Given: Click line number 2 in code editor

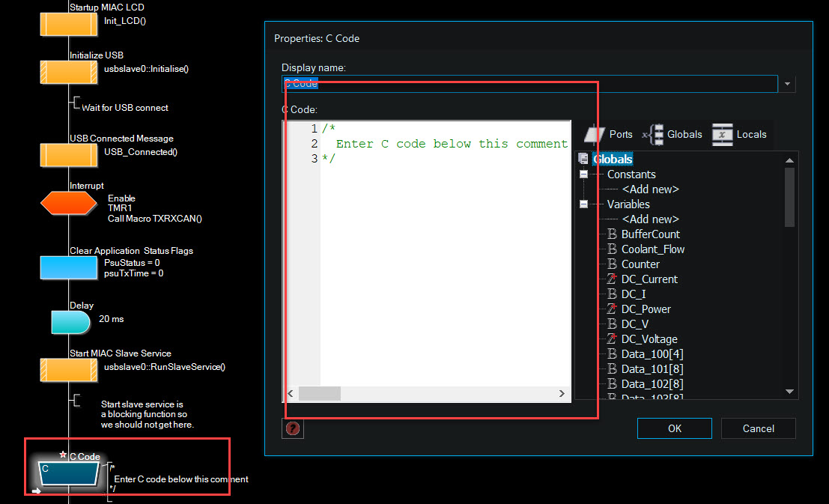Looking at the screenshot, I should click(x=314, y=143).
